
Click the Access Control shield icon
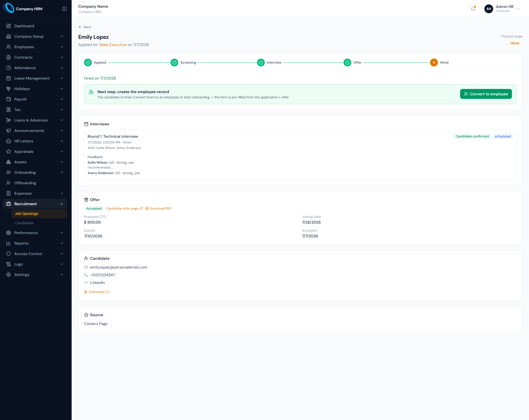[x=9, y=254]
